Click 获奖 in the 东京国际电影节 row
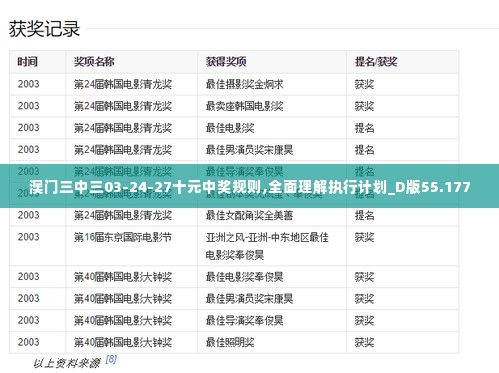Screen dimensions: 499x373 (364, 237)
